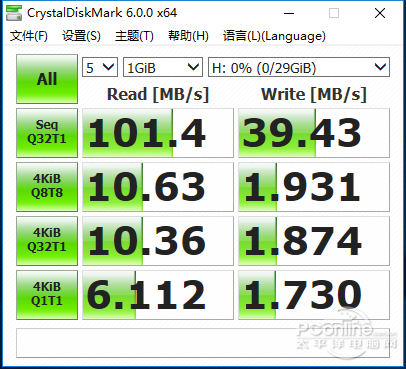Open the test count dropdown showing 5
This screenshot has width=406, height=369.
tap(100, 68)
